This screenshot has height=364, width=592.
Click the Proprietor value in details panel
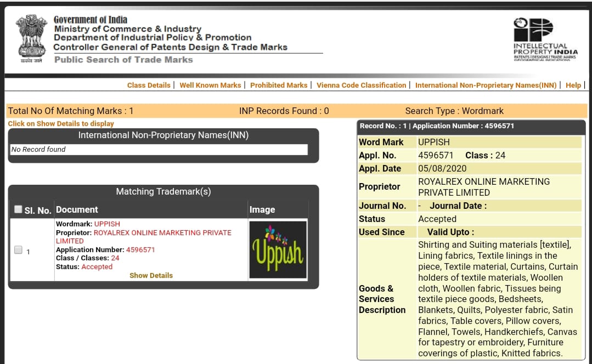[x=484, y=187]
